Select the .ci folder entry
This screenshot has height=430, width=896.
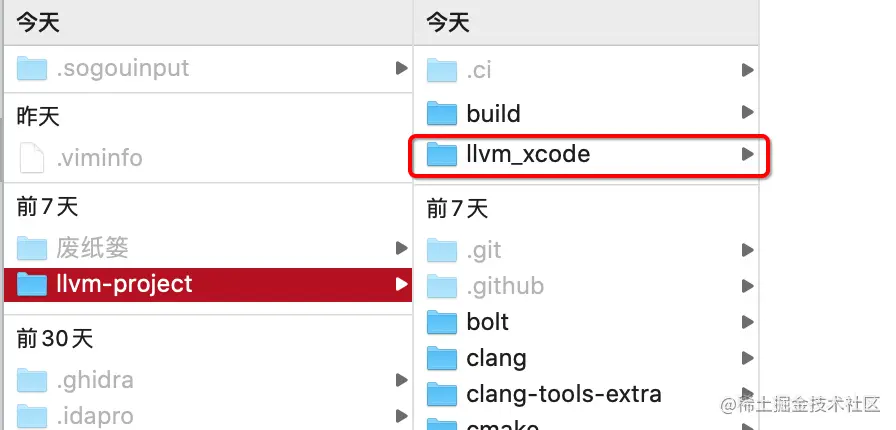(591, 70)
